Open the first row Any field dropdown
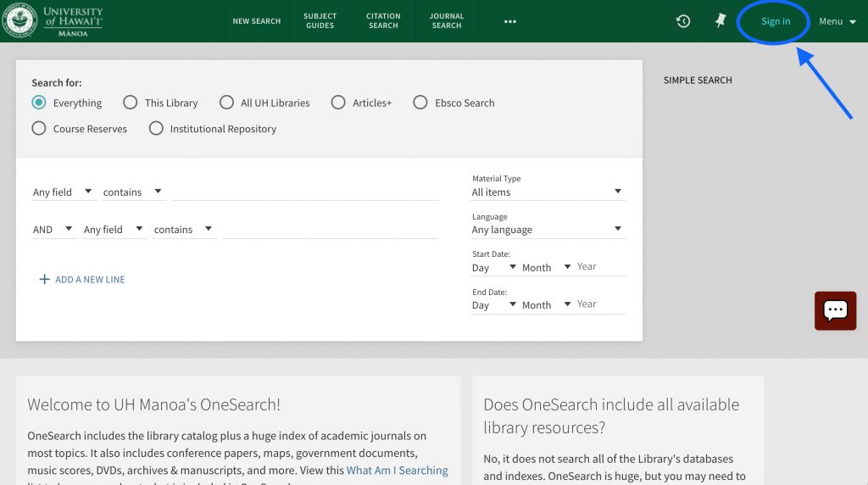Screen dimensions: 868x485 click(x=63, y=192)
